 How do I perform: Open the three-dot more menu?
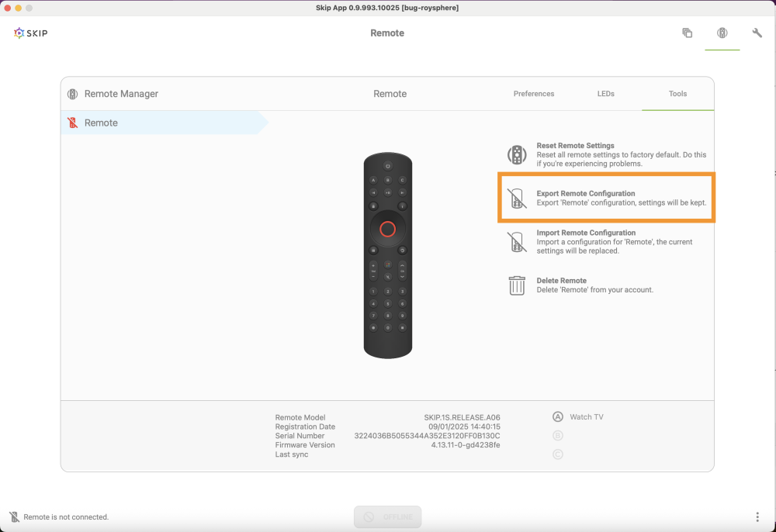[757, 517]
